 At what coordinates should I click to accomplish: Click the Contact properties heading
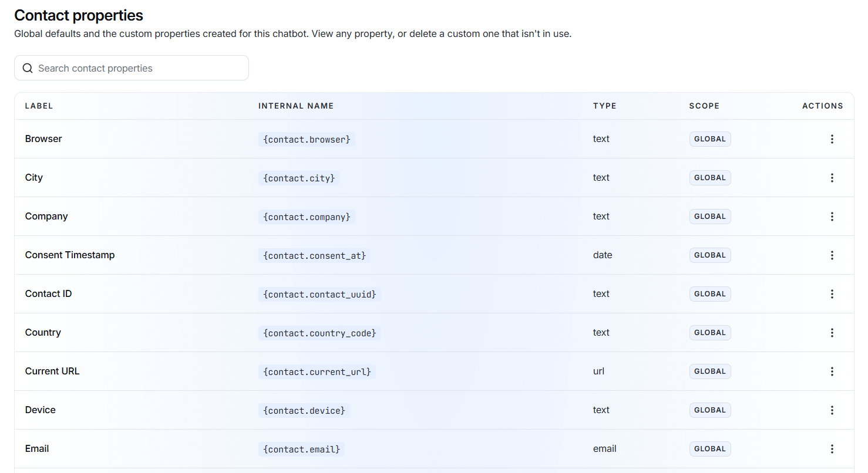point(79,15)
